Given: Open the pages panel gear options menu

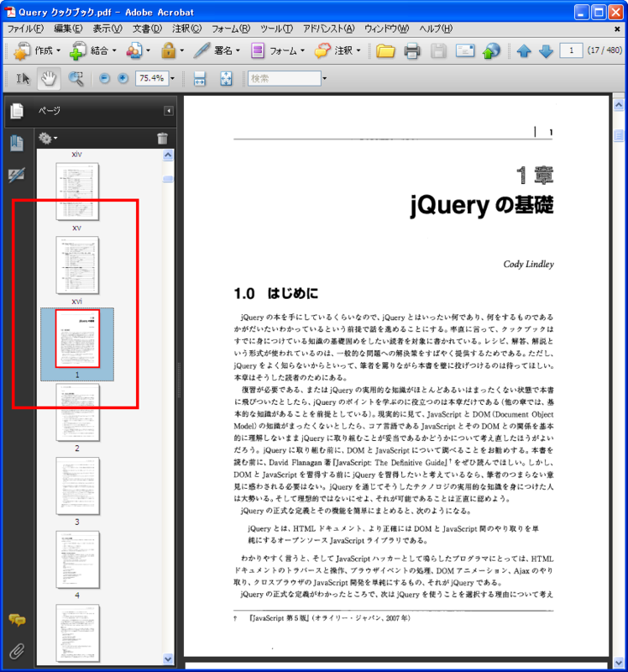Looking at the screenshot, I should point(48,139).
